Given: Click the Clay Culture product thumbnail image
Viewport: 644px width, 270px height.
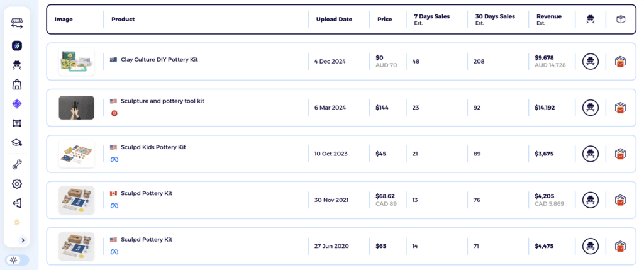Looking at the screenshot, I should click(76, 62).
